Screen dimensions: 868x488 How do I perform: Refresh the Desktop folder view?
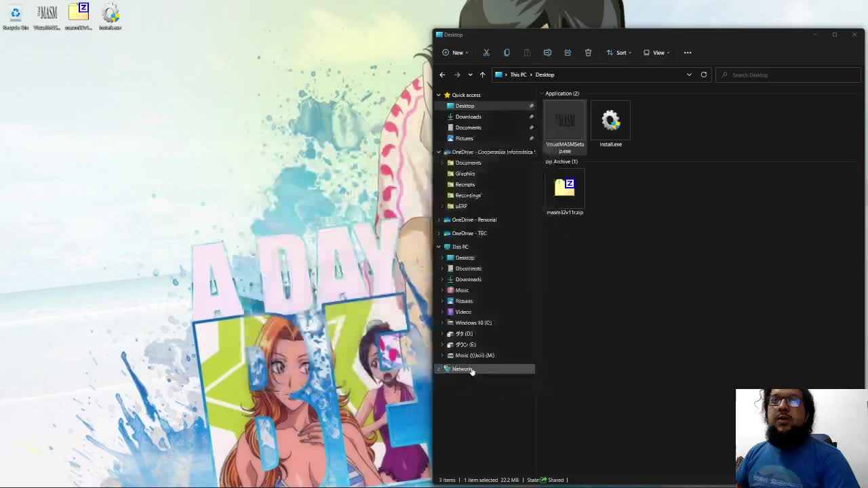pos(704,75)
